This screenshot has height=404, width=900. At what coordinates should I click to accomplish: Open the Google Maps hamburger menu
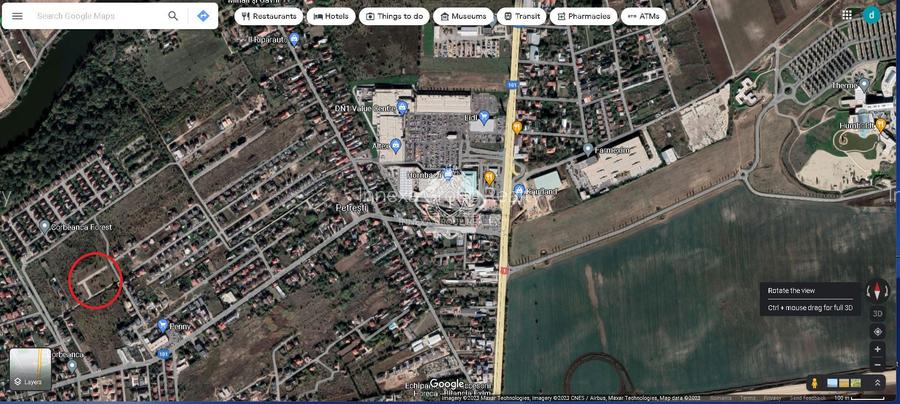[17, 16]
